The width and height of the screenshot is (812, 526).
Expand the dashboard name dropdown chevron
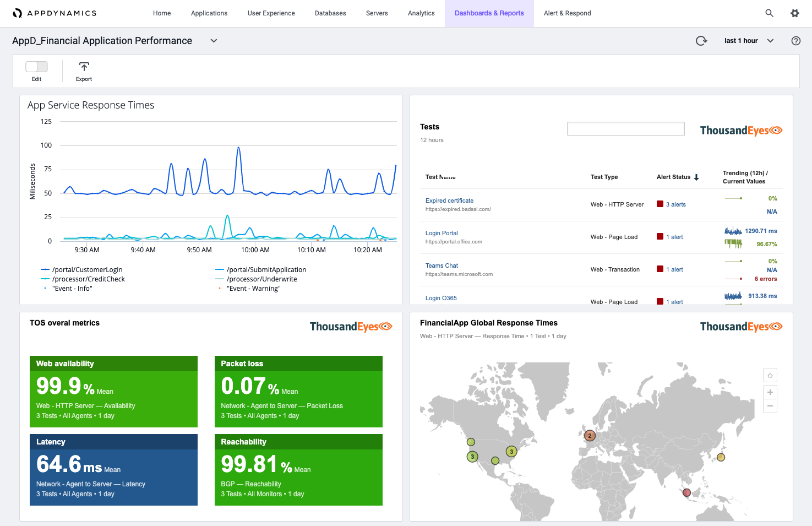pyautogui.click(x=214, y=41)
